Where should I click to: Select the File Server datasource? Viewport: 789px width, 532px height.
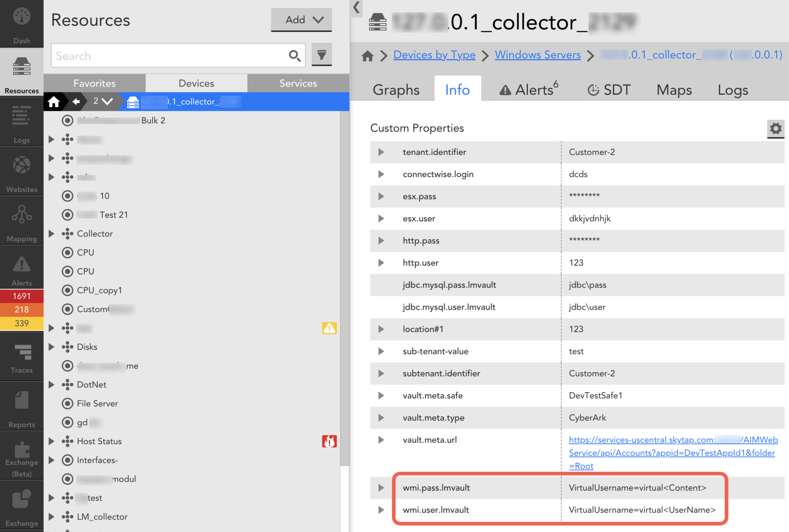pos(97,403)
